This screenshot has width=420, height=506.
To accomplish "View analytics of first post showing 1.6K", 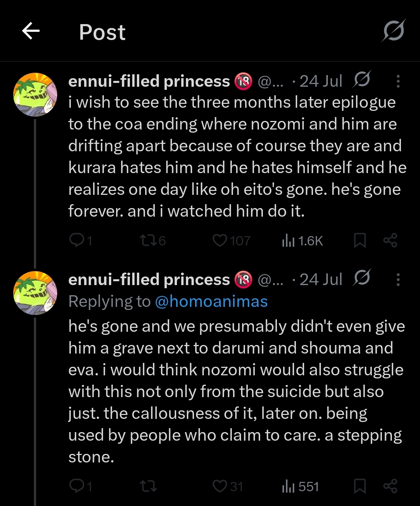I will pyautogui.click(x=288, y=241).
